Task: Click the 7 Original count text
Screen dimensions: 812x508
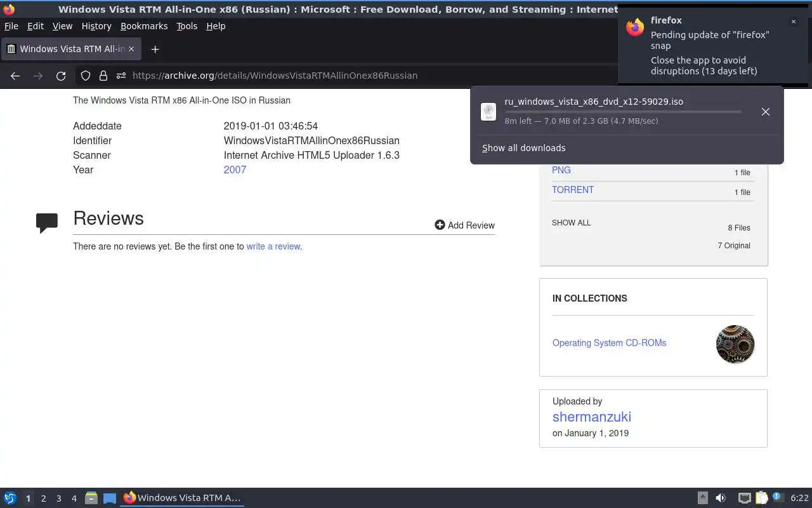Action: click(x=734, y=246)
